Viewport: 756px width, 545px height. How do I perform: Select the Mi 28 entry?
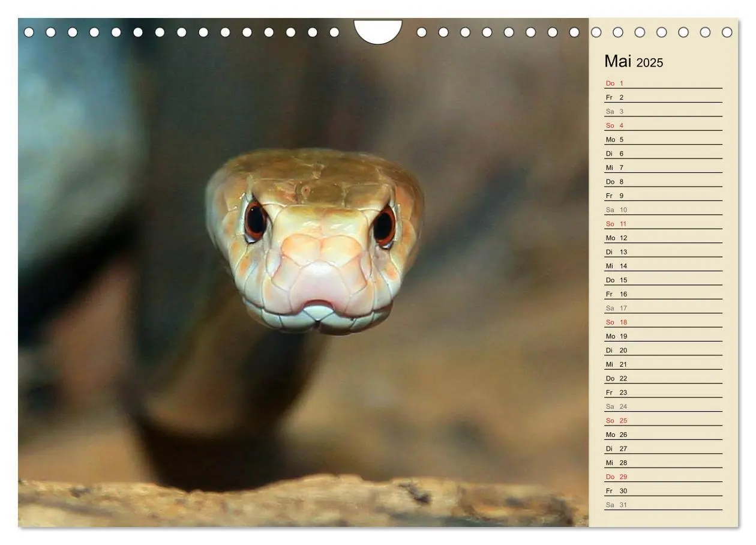click(663, 463)
